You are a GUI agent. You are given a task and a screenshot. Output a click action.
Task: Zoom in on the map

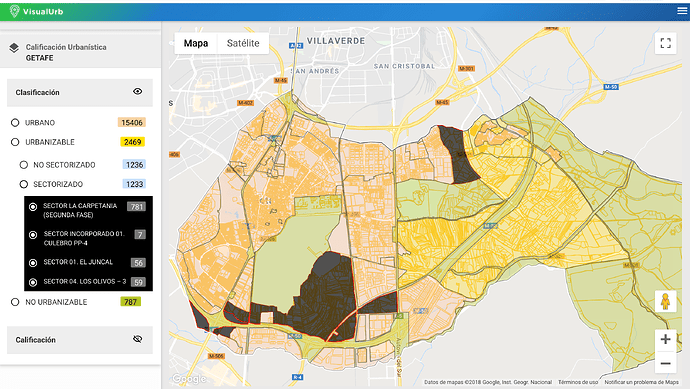(665, 339)
